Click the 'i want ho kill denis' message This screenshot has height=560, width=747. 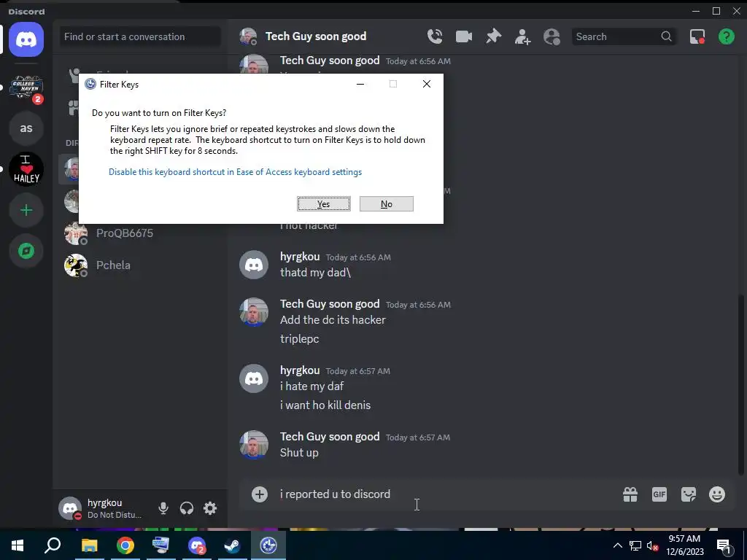pos(325,405)
